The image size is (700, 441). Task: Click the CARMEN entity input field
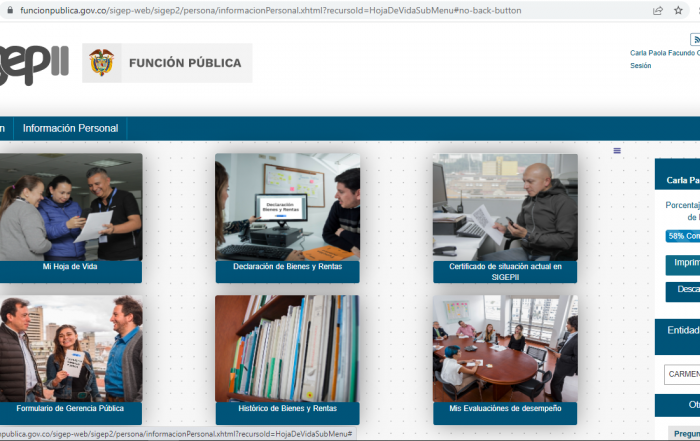coord(682,374)
